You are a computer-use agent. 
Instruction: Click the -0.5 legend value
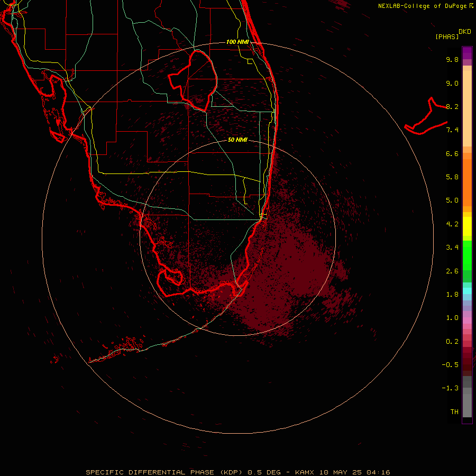pos(450,365)
